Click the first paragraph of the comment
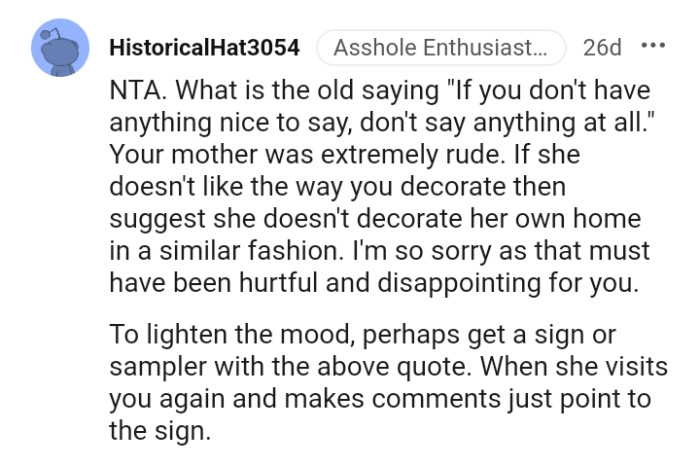The width and height of the screenshot is (700, 467). coord(380,186)
